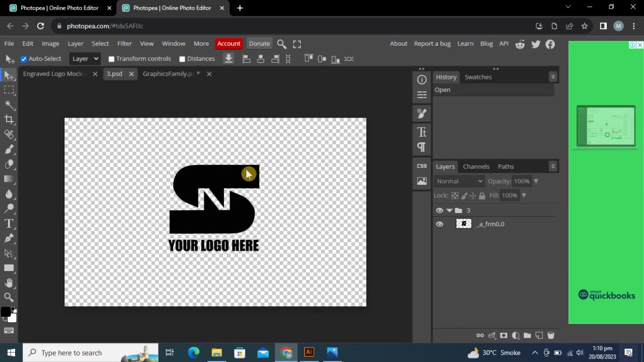
Task: Select the Pen tool
Action: (9, 238)
